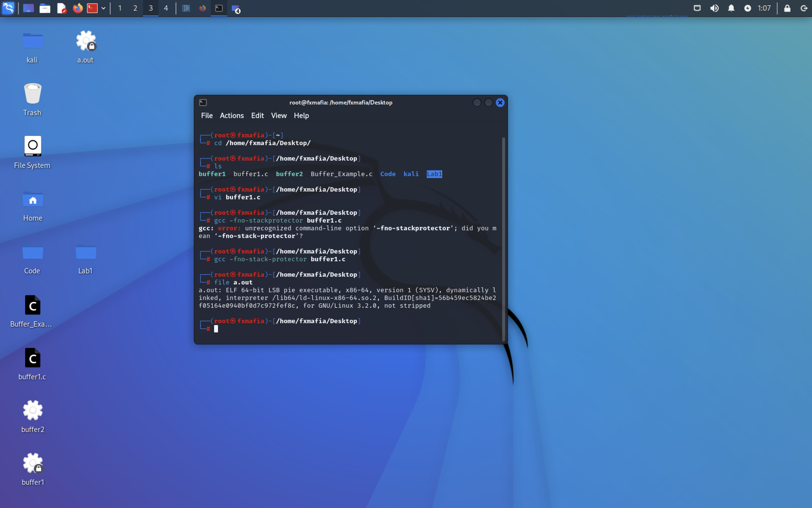
Task: Open the notifications bell icon
Action: [x=731, y=8]
